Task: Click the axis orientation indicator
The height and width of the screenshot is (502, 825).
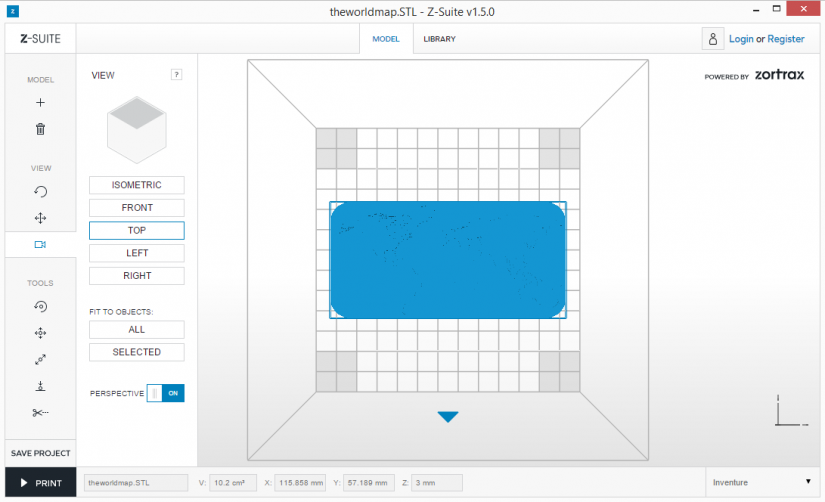Action: (x=791, y=410)
